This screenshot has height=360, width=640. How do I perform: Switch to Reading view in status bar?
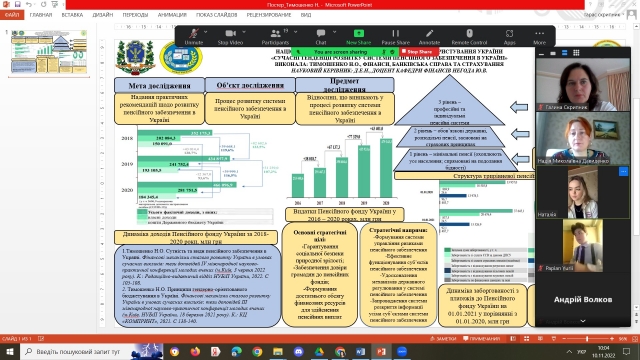pyautogui.click(x=540, y=339)
